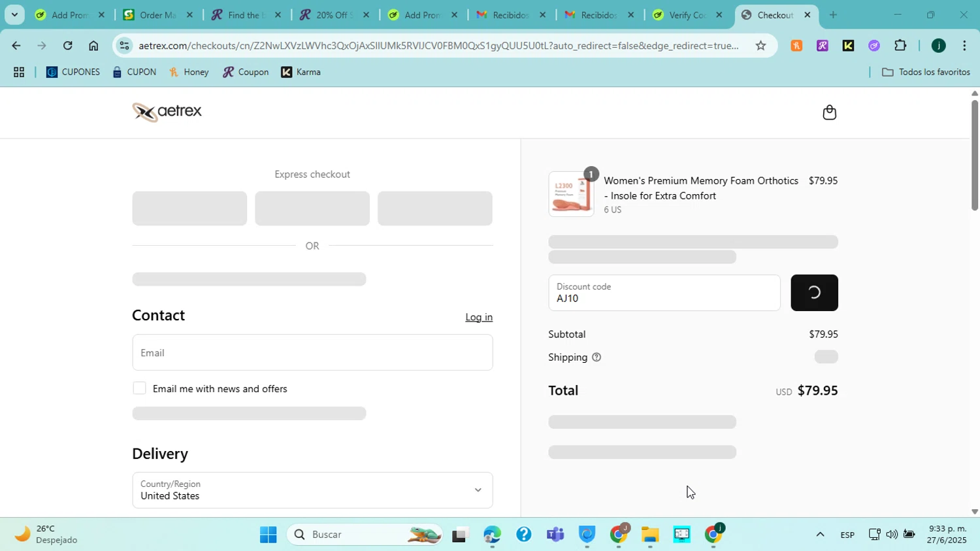Image resolution: width=980 pixels, height=551 pixels.
Task: Click the insole product thumbnail
Action: click(571, 194)
